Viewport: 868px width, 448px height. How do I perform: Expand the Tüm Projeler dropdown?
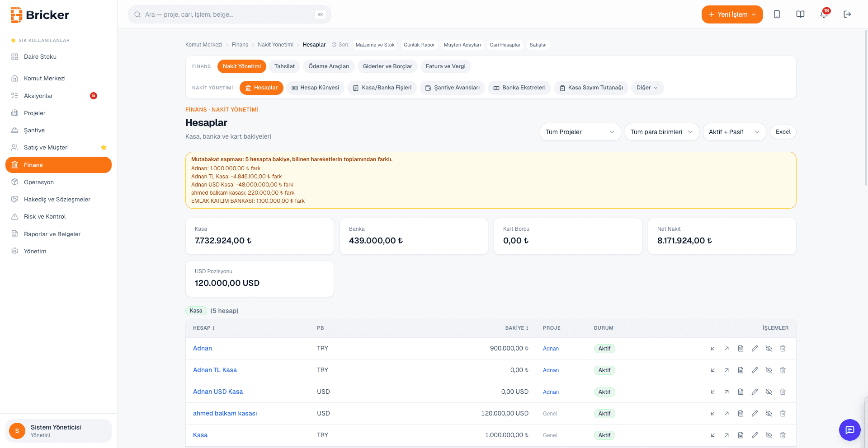pos(580,132)
